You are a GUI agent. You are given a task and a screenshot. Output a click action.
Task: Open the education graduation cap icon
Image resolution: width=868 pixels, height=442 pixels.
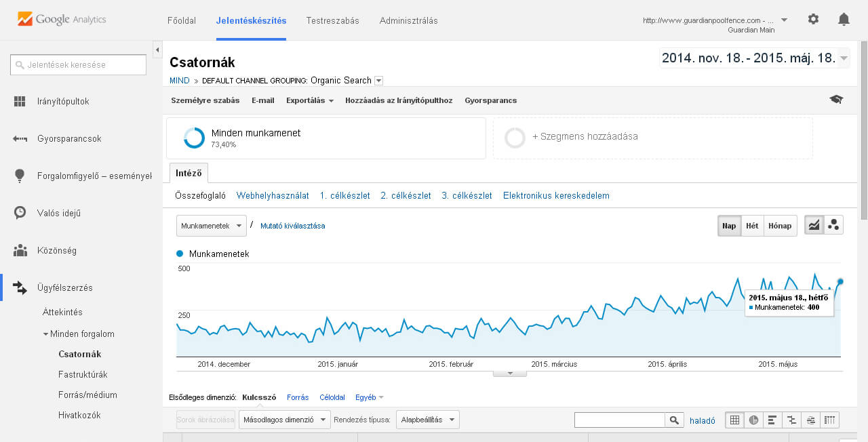pos(836,100)
